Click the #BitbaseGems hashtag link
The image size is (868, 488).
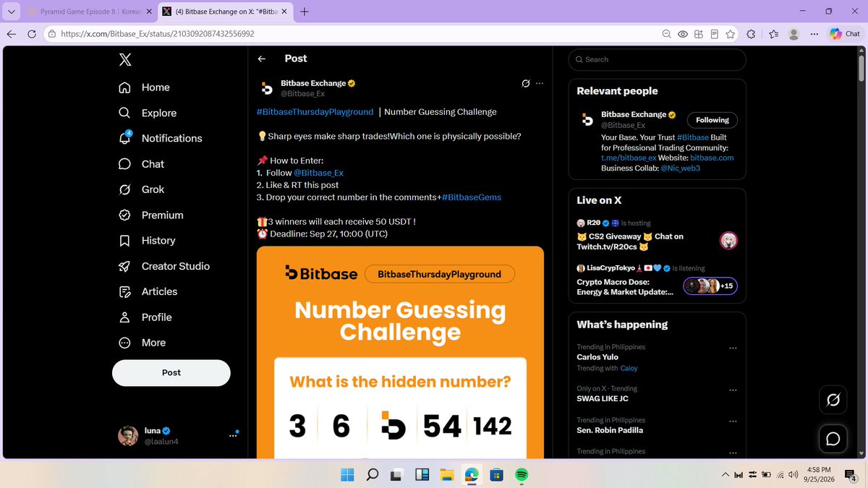click(x=472, y=197)
